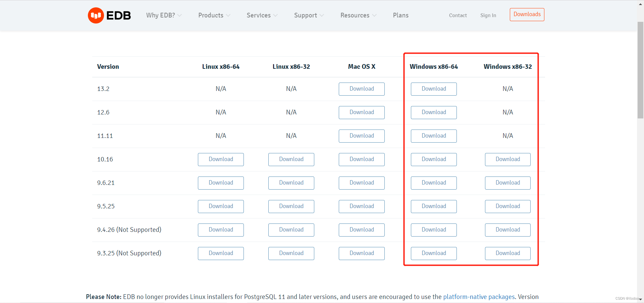Click the Version column header
The height and width of the screenshot is (303, 644).
pos(108,67)
